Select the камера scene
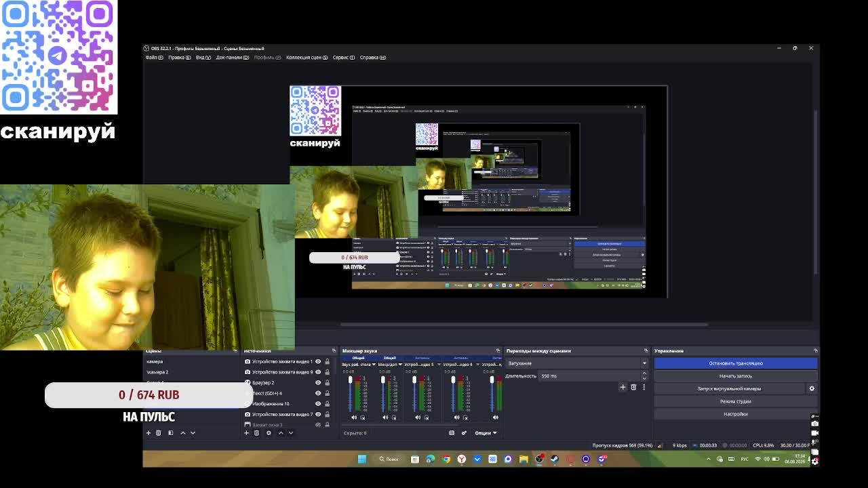 point(155,361)
